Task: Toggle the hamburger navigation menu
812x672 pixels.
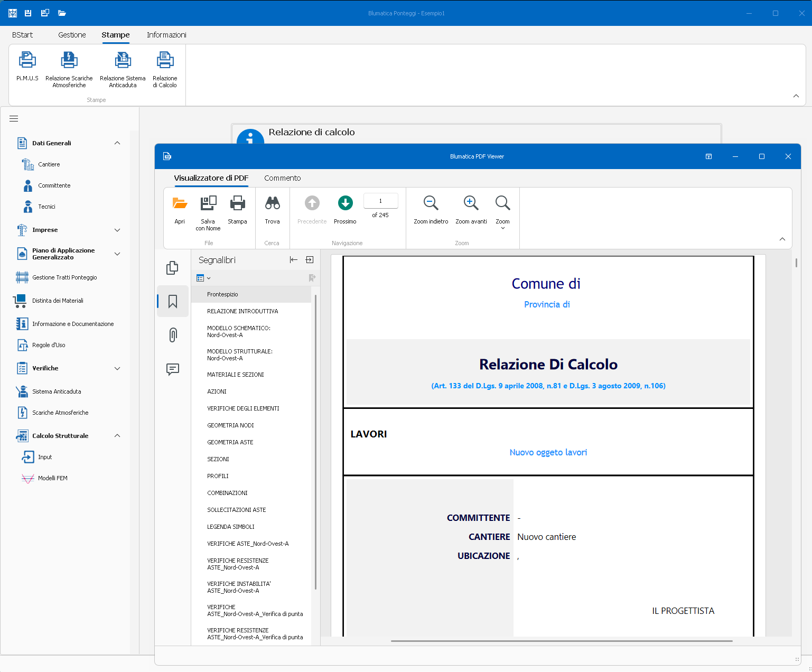Action: point(14,119)
